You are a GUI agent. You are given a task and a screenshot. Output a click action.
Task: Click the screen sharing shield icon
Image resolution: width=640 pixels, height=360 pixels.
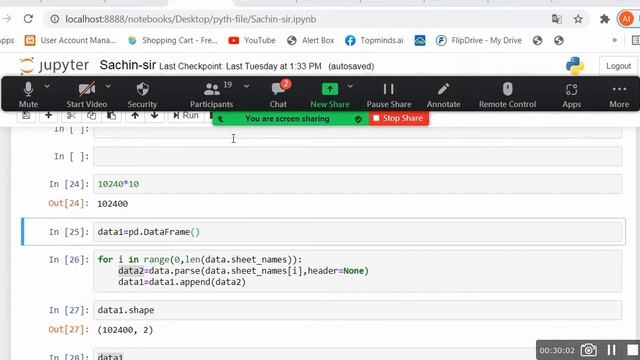coord(358,119)
